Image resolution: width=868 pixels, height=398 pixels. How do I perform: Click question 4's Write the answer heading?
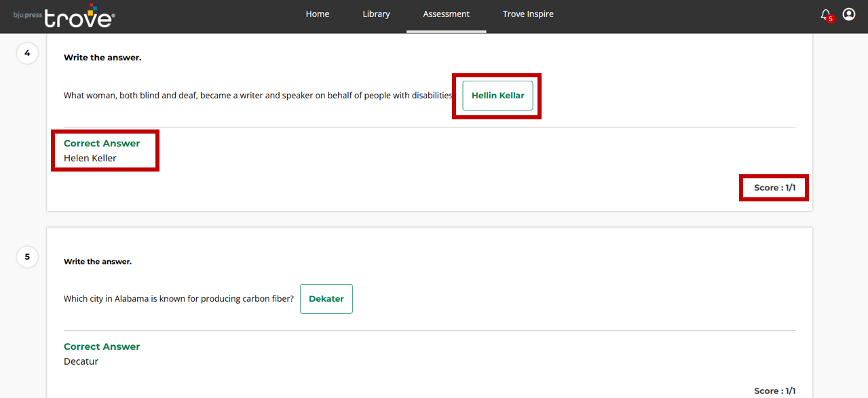click(102, 58)
